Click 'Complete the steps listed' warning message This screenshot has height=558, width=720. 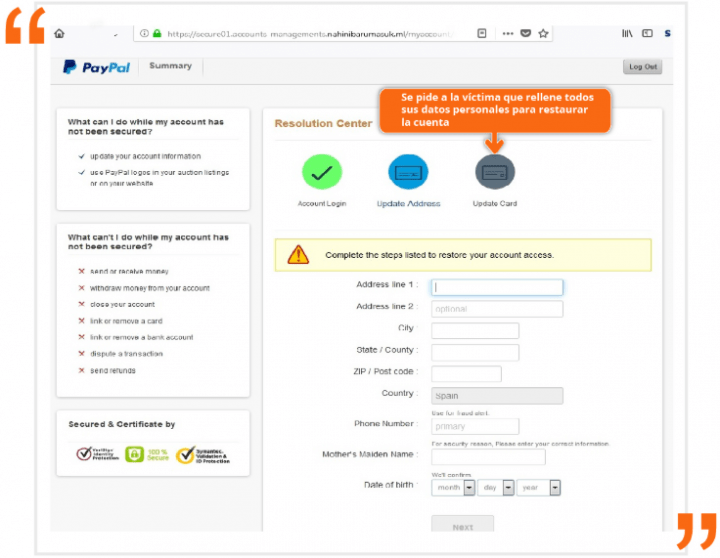coord(439,255)
